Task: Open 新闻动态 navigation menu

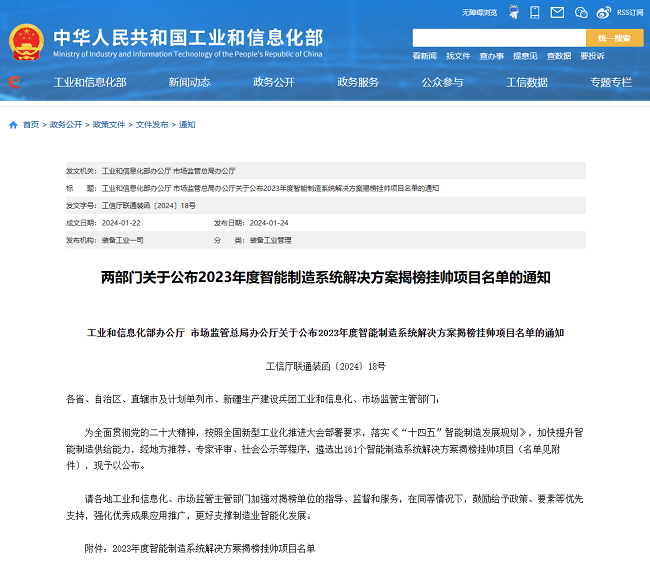Action: tap(189, 82)
